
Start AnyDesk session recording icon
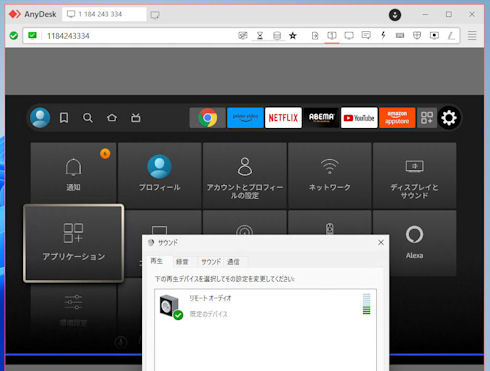pos(434,35)
